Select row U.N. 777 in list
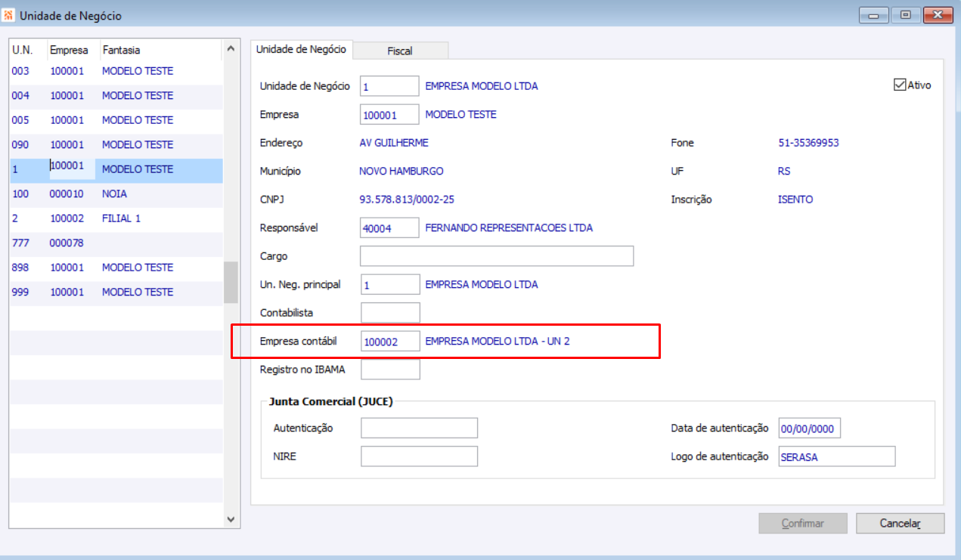 pyautogui.click(x=116, y=243)
